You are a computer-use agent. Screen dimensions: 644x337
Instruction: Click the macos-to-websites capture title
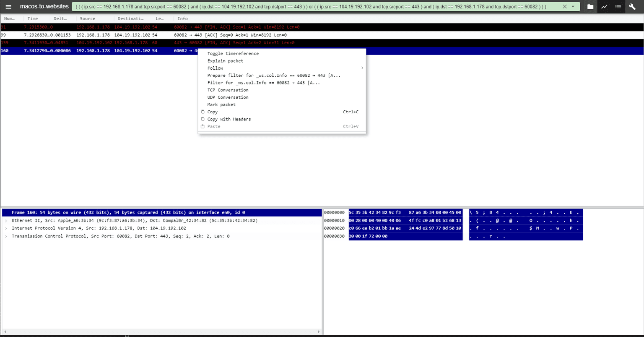tap(44, 7)
